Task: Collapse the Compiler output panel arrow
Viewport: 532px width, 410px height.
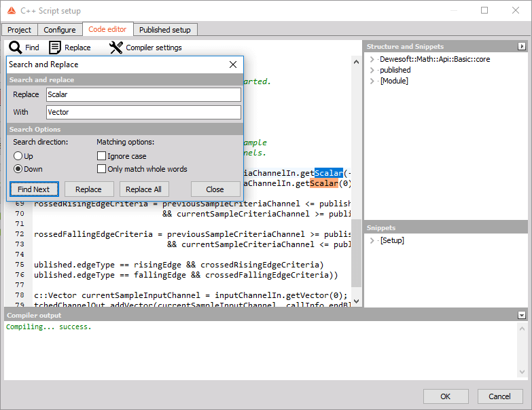Action: click(522, 316)
